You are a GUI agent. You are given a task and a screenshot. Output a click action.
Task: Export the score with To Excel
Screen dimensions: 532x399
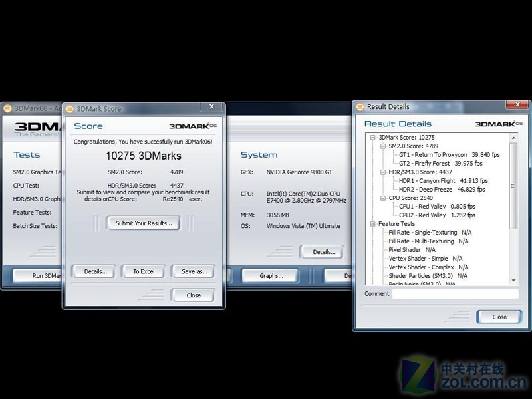143,271
